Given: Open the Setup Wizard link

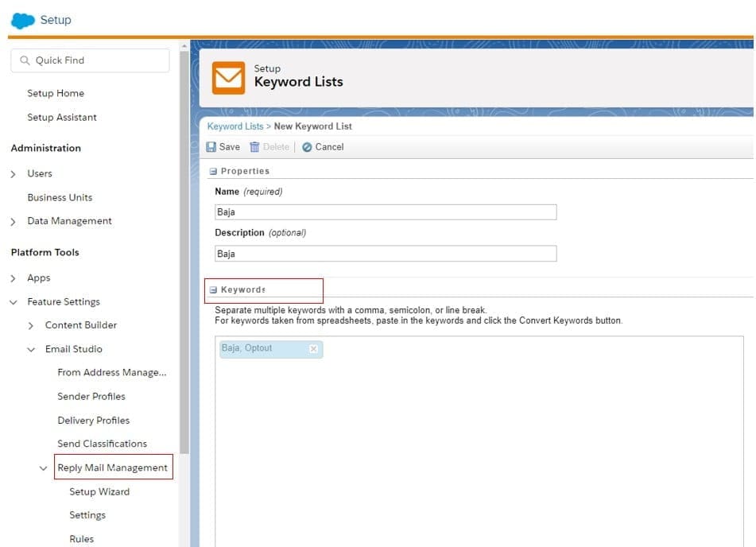Looking at the screenshot, I should (x=99, y=491).
